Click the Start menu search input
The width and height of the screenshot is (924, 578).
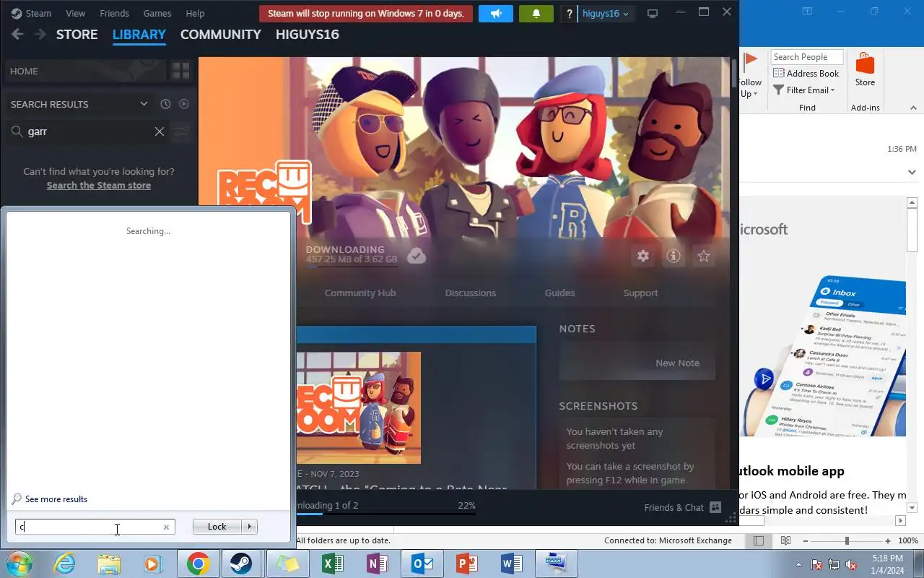tap(91, 527)
